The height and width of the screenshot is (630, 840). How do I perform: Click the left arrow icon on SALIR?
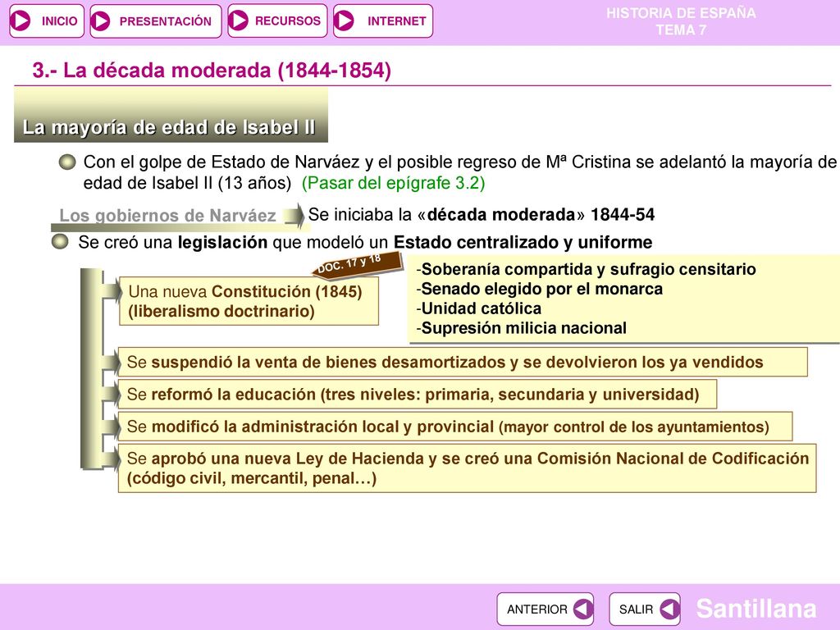pyautogui.click(x=669, y=609)
